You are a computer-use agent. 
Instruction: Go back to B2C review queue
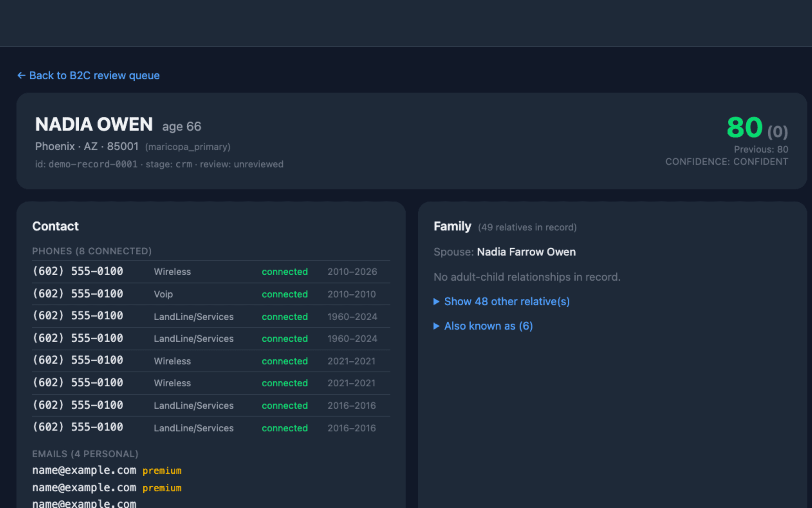[88, 76]
